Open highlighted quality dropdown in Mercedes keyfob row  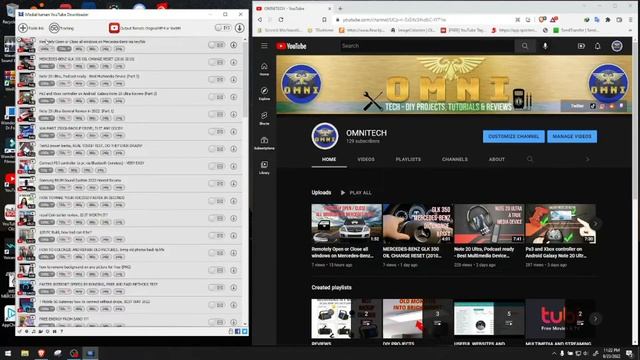coord(64,49)
